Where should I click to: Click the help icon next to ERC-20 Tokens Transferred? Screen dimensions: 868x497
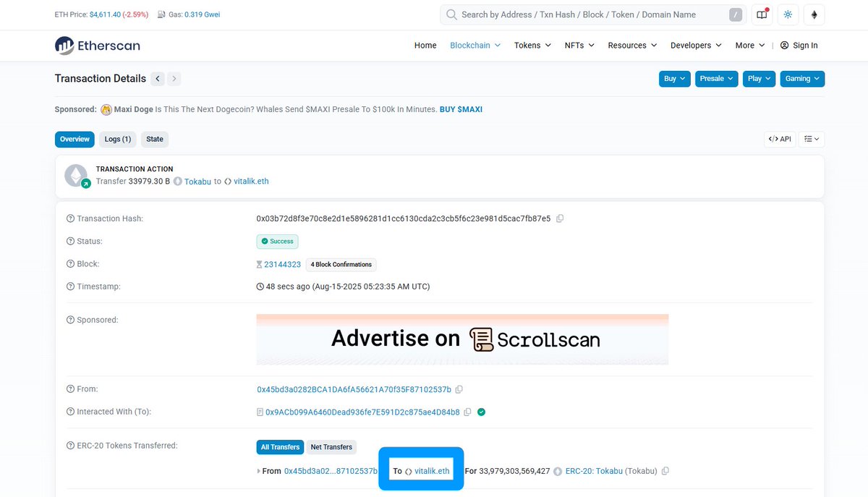[70, 446]
